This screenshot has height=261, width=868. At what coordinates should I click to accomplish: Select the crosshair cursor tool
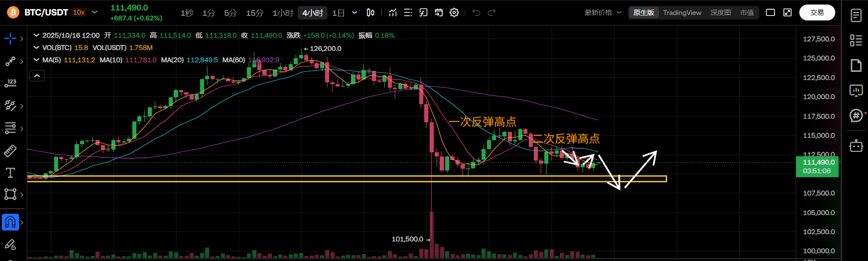pyautogui.click(x=10, y=39)
